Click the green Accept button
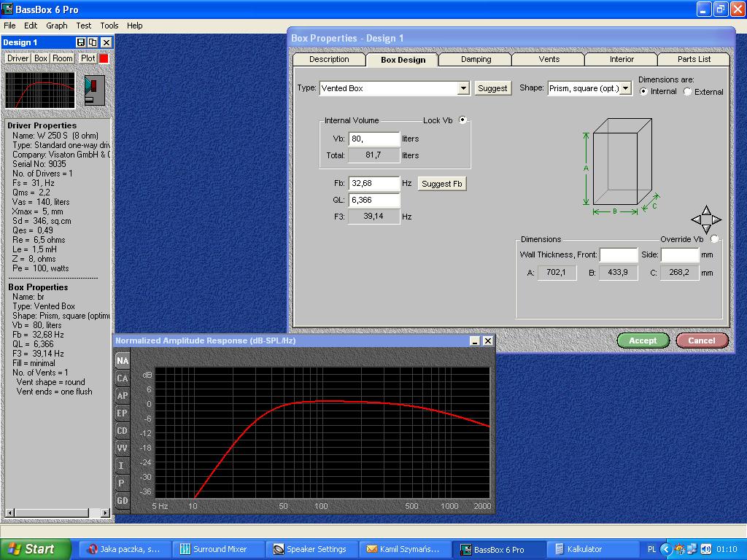This screenshot has height=560, width=747. (643, 341)
